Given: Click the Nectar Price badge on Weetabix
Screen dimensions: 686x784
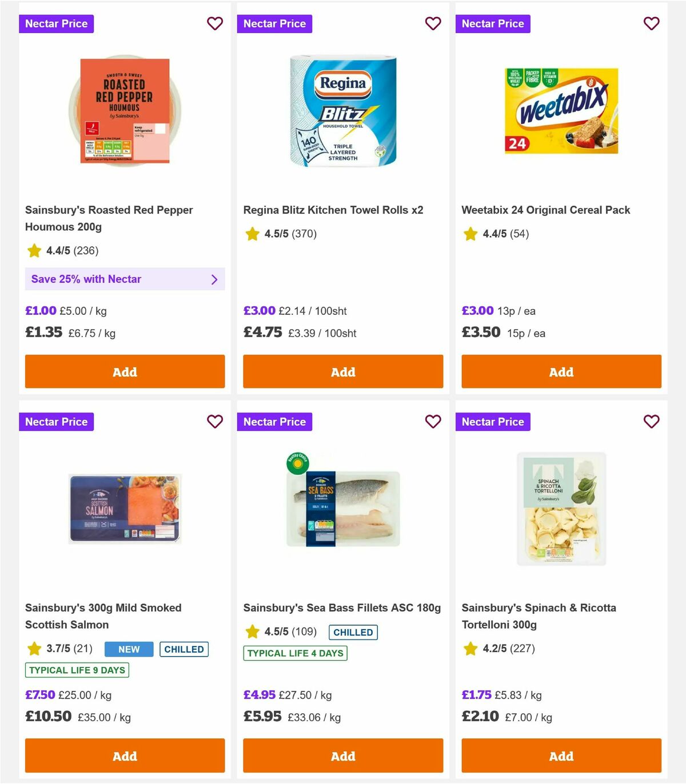Looking at the screenshot, I should click(493, 23).
